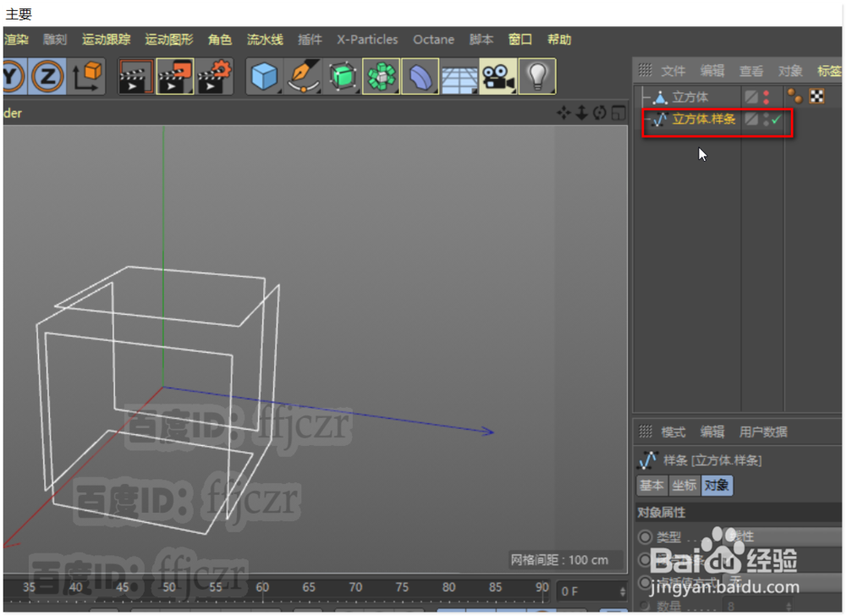846x616 pixels.
Task: Open object manager 文件 menu
Action: coord(673,71)
